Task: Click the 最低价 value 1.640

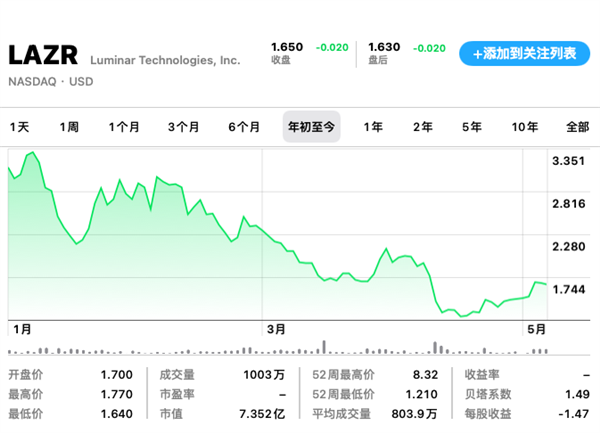Action: click(117, 414)
